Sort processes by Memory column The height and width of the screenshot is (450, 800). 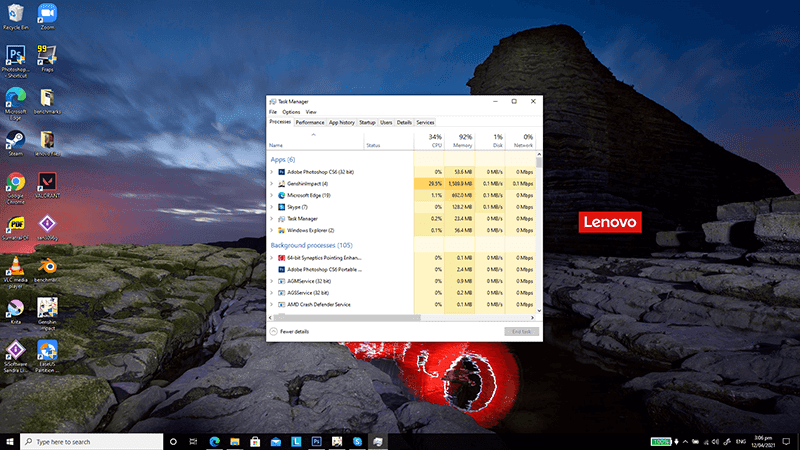point(459,141)
